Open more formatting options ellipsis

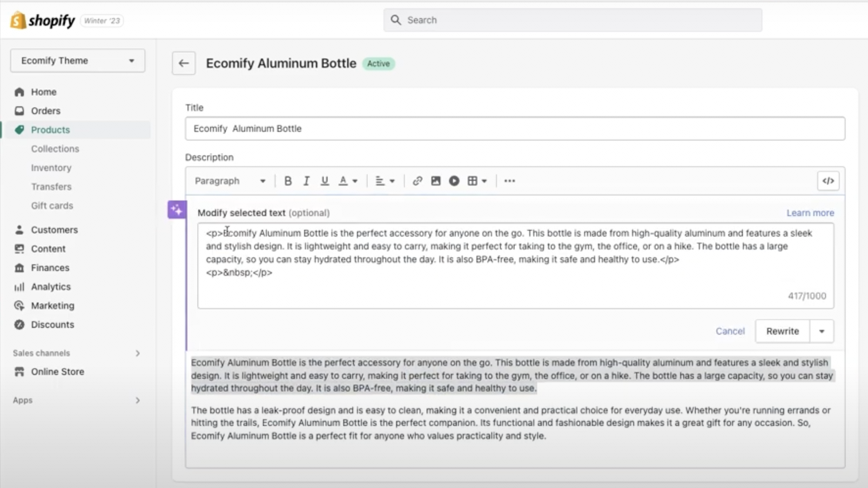[x=509, y=181]
